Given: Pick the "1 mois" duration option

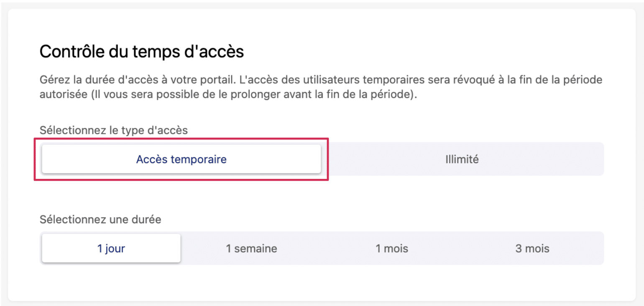Looking at the screenshot, I should pos(391,249).
